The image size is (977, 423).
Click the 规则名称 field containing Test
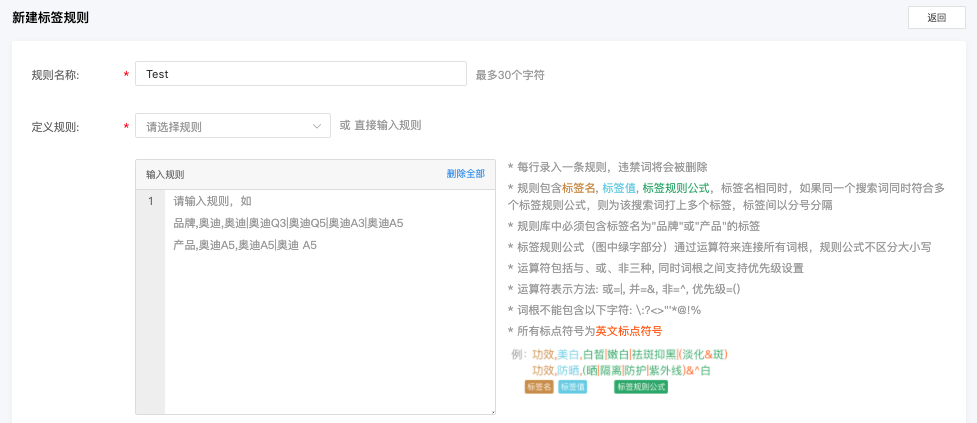[300, 74]
